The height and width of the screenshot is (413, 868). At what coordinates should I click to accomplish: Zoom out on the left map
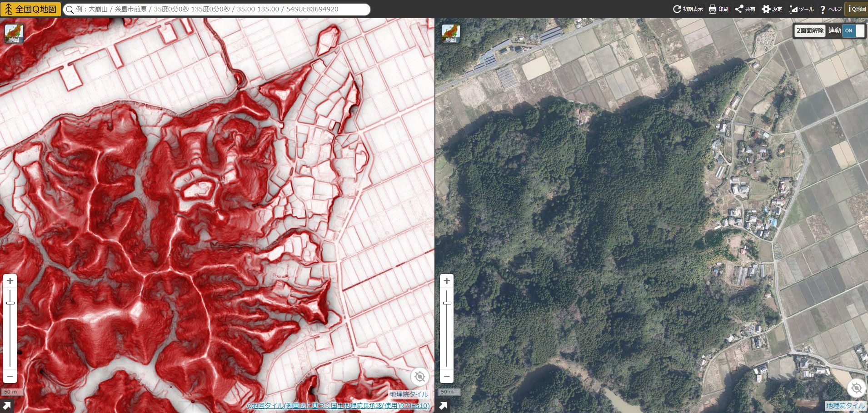pyautogui.click(x=10, y=376)
